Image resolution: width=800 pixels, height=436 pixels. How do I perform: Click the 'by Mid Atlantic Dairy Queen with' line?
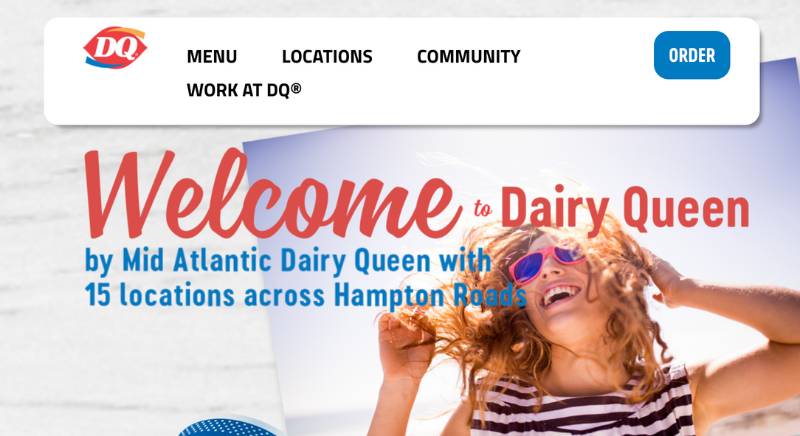pyautogui.click(x=288, y=261)
